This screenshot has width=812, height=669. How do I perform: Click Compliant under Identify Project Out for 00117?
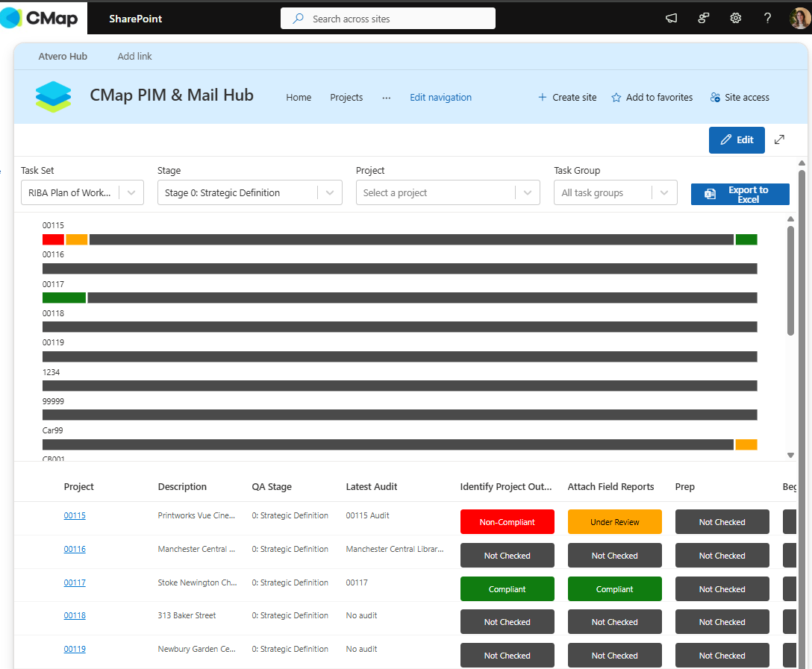point(507,588)
